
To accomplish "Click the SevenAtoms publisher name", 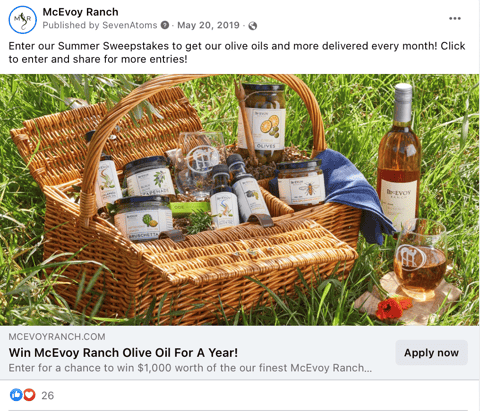I will pos(130,25).
